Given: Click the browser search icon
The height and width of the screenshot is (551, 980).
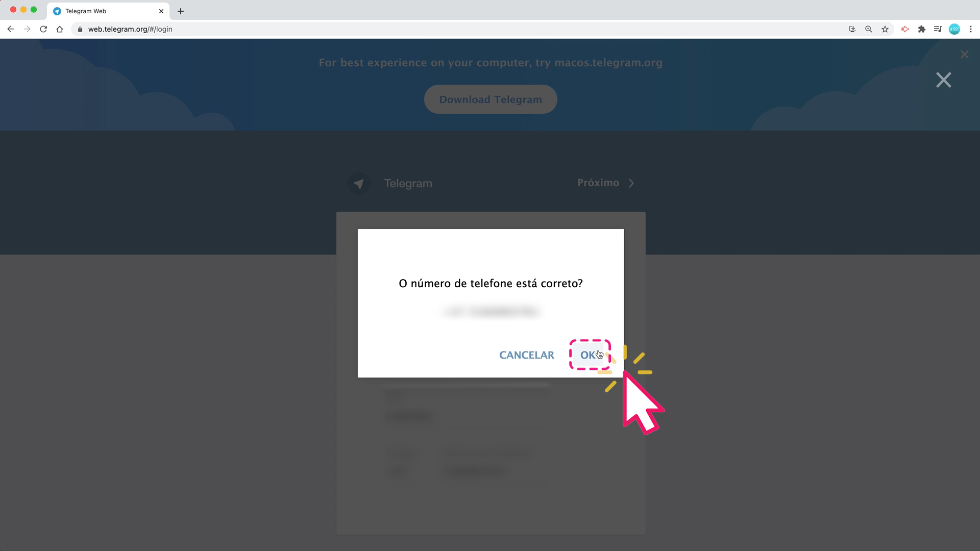Looking at the screenshot, I should (869, 29).
